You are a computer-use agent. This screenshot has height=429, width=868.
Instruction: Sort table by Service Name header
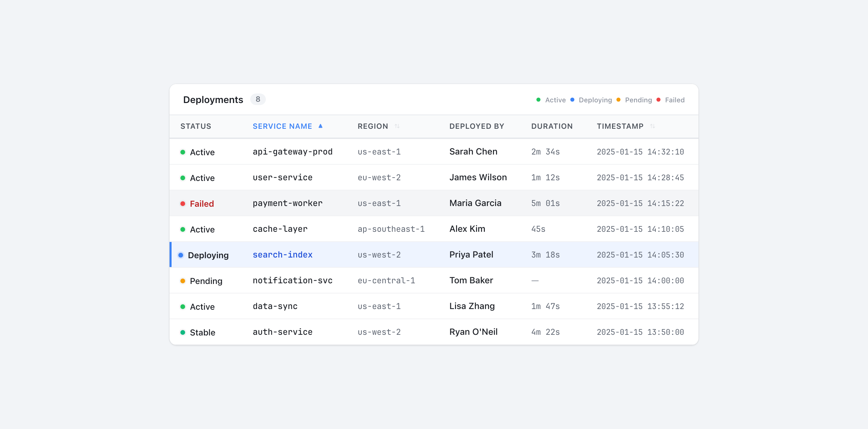(x=282, y=126)
